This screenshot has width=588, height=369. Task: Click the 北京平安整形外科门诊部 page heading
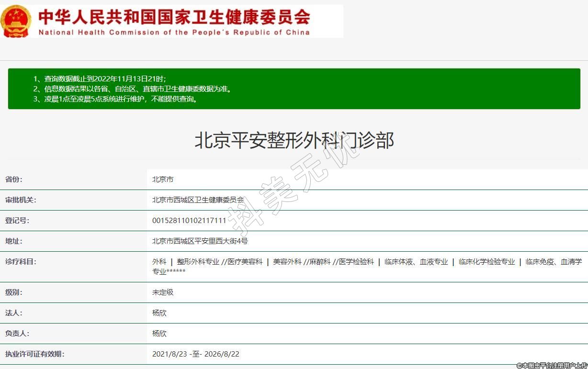point(294,141)
